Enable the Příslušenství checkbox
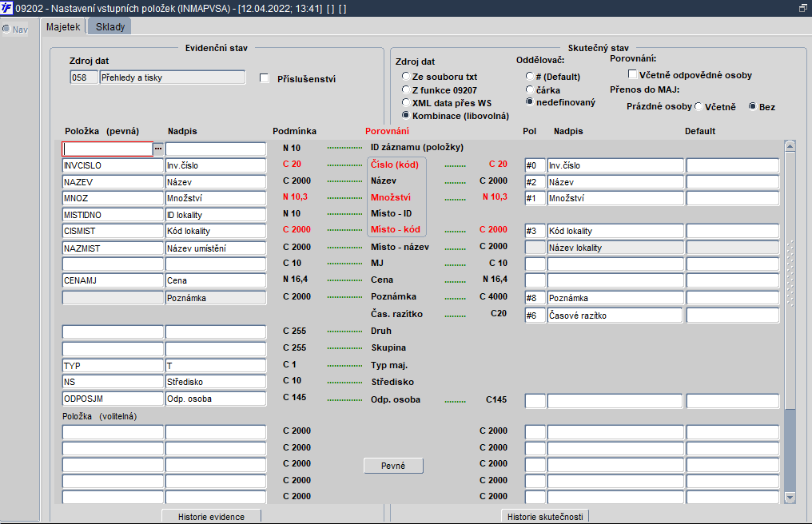The width and height of the screenshot is (812, 524). (264, 78)
